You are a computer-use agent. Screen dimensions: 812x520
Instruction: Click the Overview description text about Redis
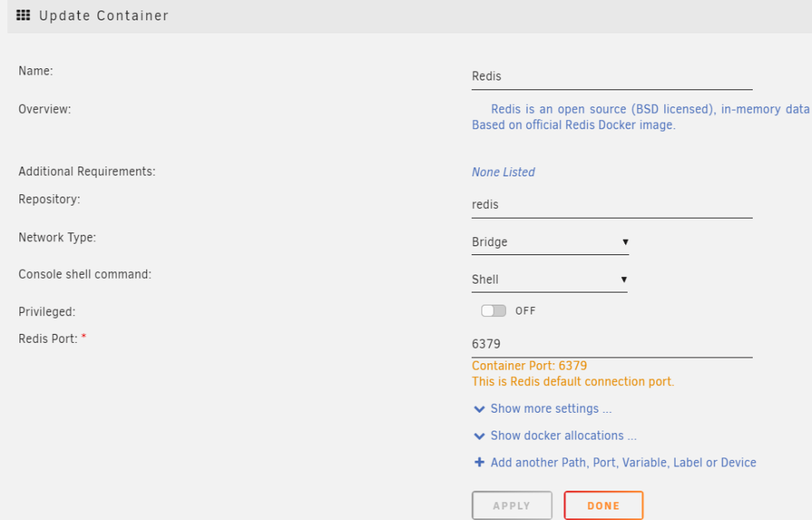pos(641,117)
